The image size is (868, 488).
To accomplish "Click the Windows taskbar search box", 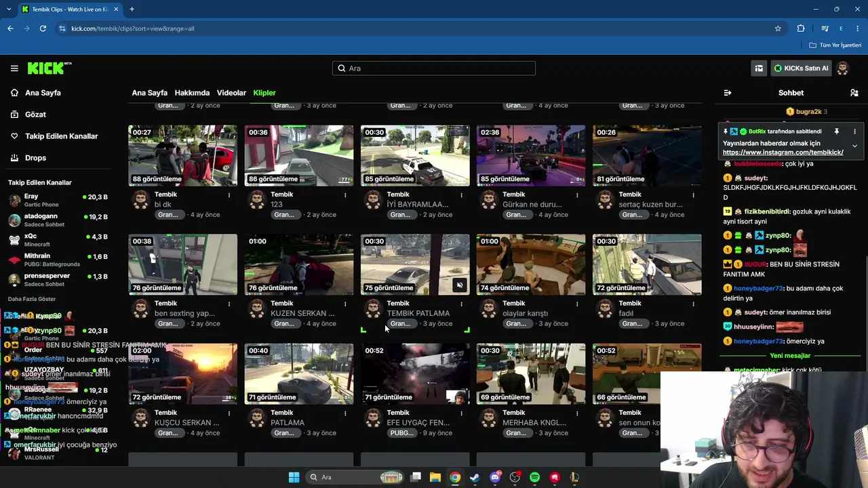I will click(355, 477).
